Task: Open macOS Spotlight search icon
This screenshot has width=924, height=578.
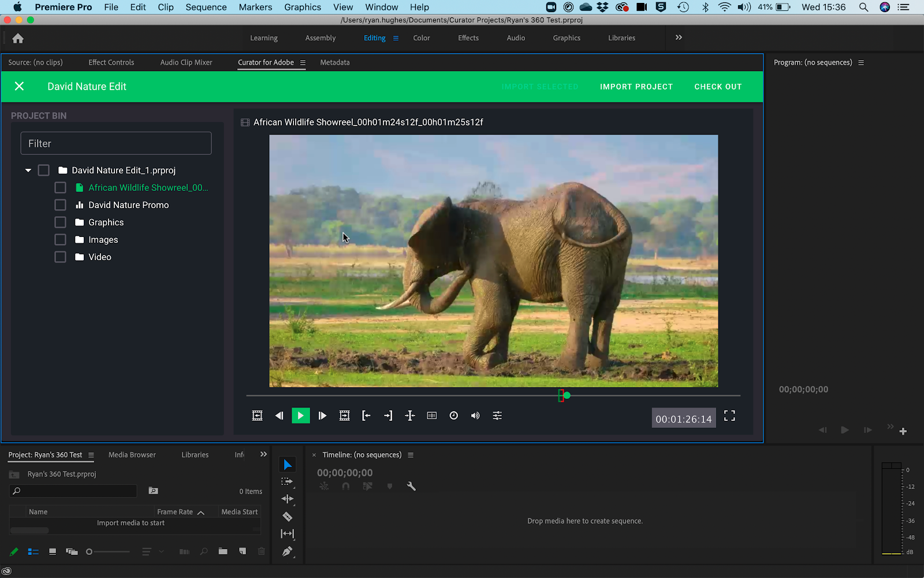Action: coord(863,7)
